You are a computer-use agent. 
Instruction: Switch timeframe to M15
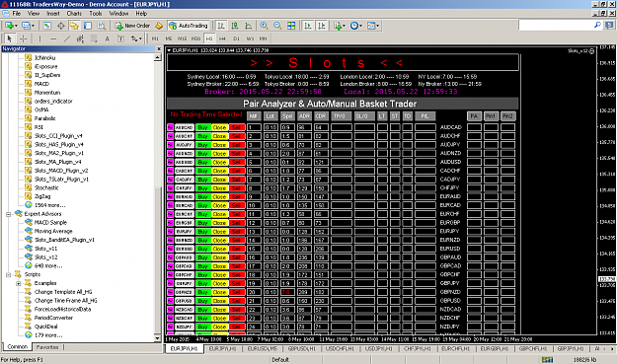pos(183,38)
